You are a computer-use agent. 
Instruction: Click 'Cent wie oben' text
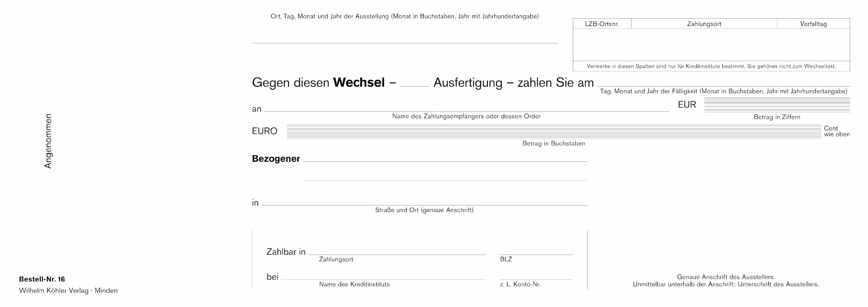(x=837, y=131)
